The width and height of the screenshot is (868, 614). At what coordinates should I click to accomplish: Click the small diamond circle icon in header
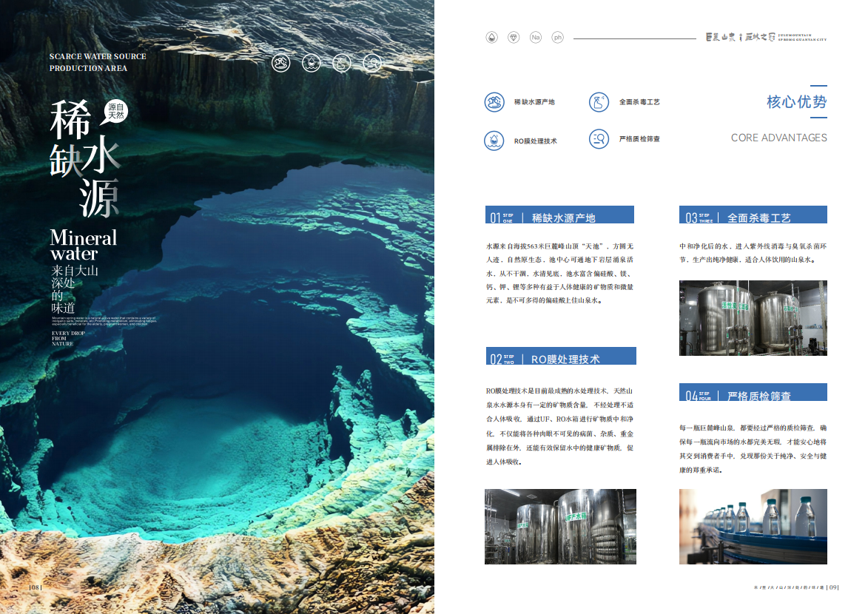(513, 38)
